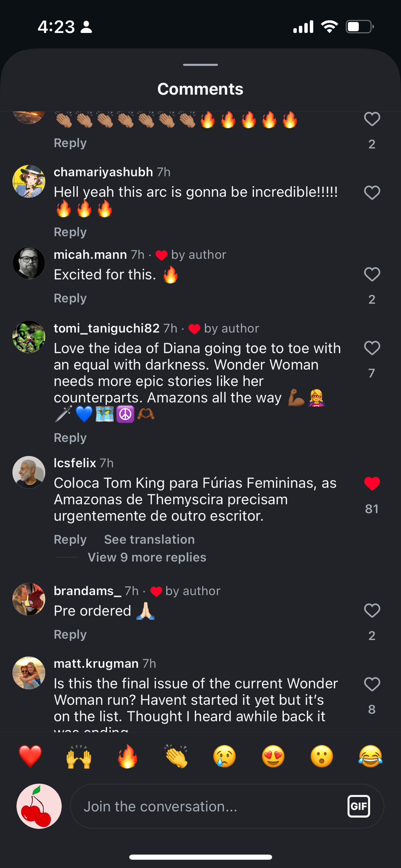Unlike lcsfelix's comment
The image size is (401, 868).
coord(372,483)
